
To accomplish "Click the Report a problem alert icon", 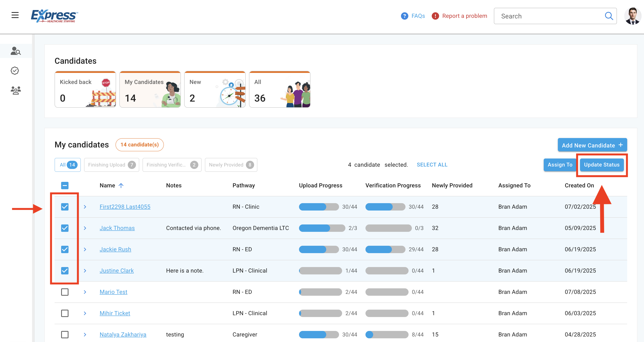I will (435, 16).
